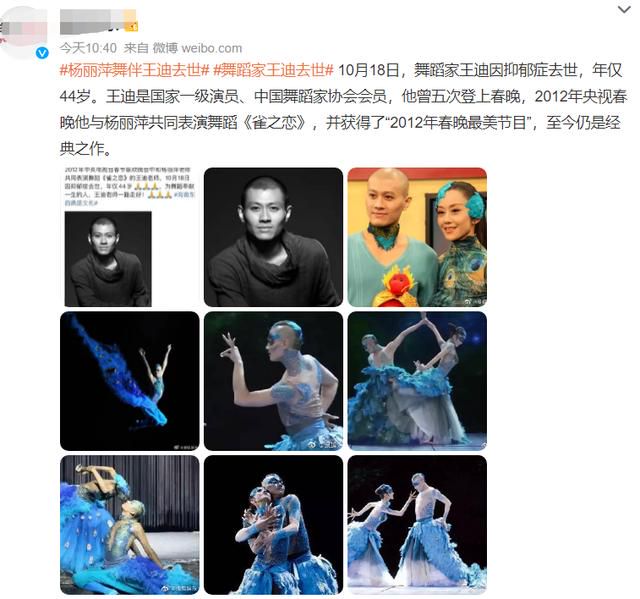Click the Weibo watermark on the masked dancer photo
Screen dimensions: 640x599
pyautogui.click(x=322, y=444)
